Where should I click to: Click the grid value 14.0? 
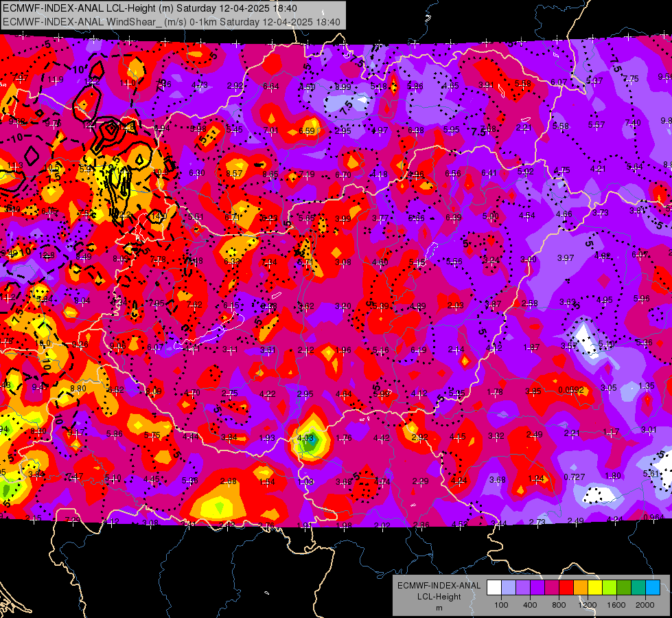tap(159, 216)
